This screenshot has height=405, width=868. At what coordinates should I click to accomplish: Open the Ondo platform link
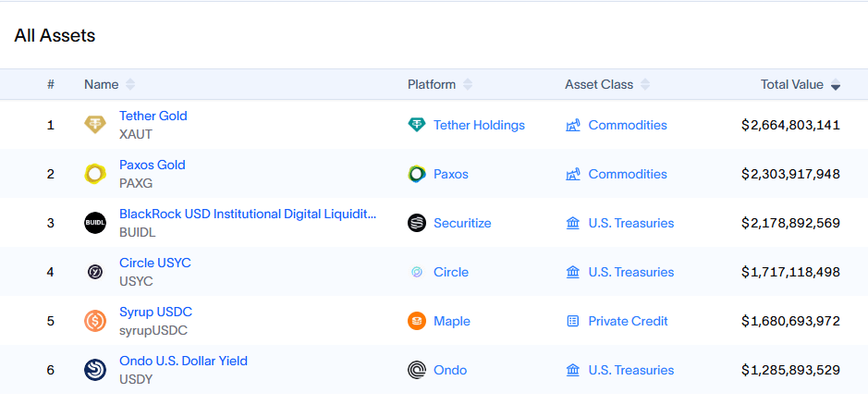pyautogui.click(x=450, y=370)
